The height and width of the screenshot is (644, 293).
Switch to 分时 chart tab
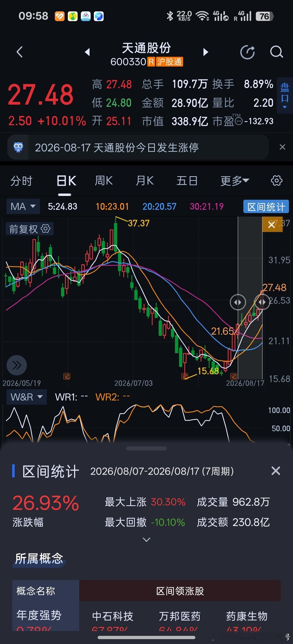(21, 181)
